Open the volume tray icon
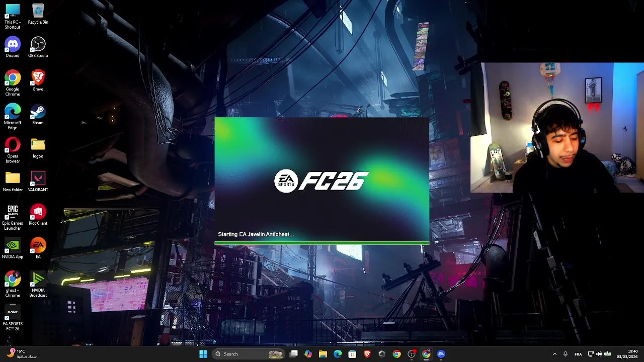 (x=599, y=354)
